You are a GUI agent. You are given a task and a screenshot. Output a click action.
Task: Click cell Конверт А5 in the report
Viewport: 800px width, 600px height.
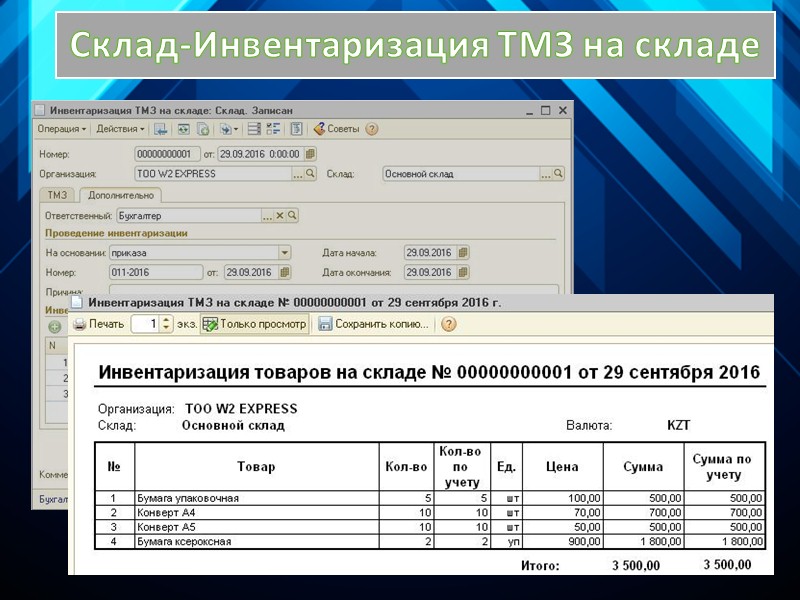tap(257, 527)
